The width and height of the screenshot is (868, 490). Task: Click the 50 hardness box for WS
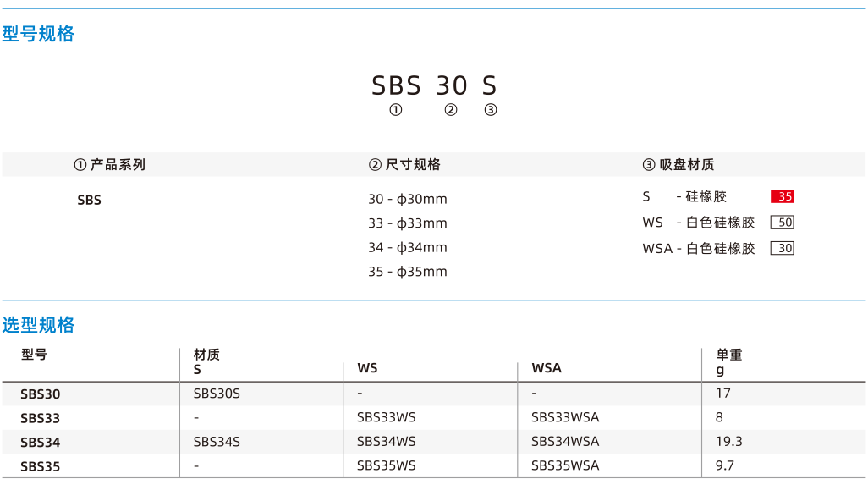783,223
